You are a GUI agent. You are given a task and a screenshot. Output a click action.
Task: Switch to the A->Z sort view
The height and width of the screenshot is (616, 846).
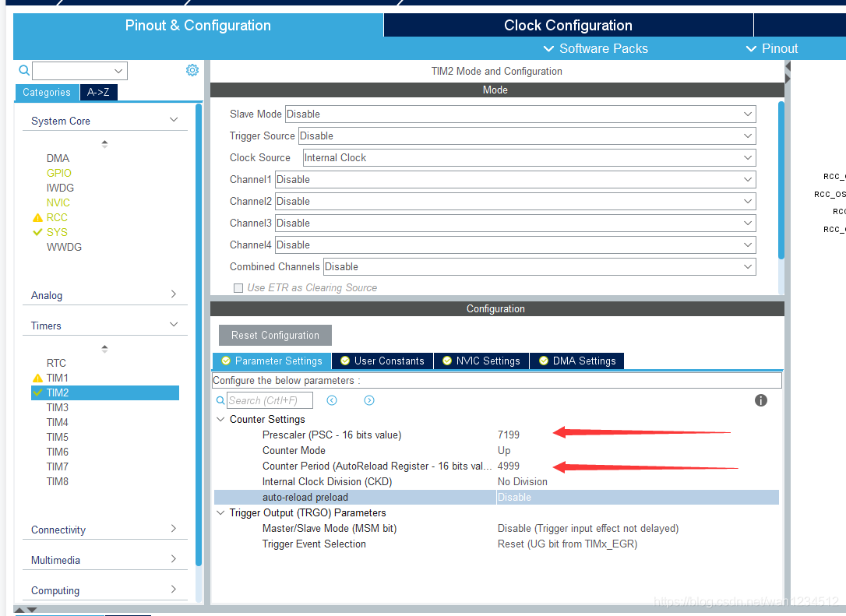[x=98, y=92]
